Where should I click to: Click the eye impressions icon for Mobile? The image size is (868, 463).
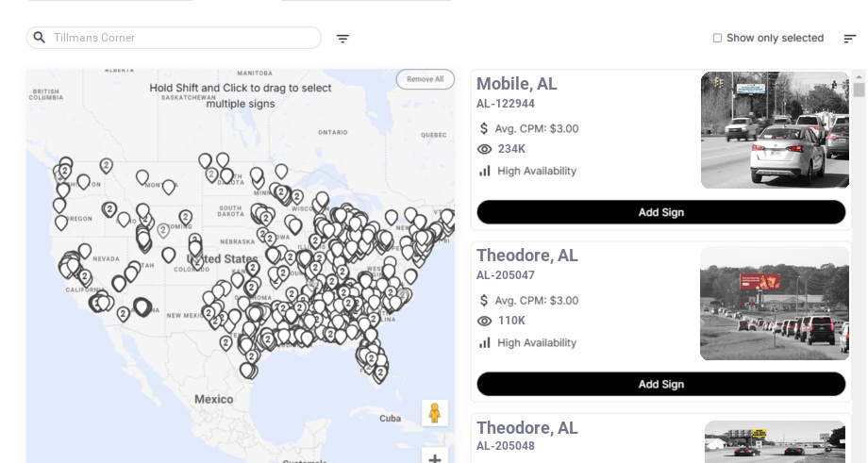[x=485, y=149]
